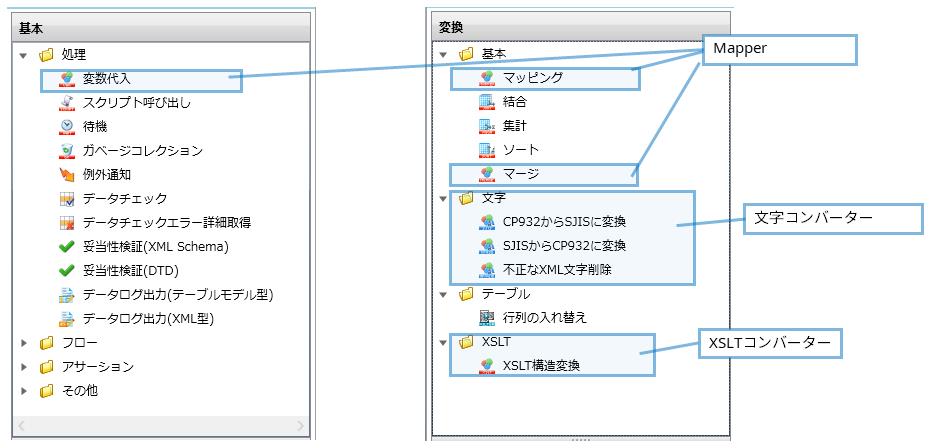This screenshot has height=448, width=931.
Task: Collapse the 処理 folder in 基本 panel
Action: (24, 56)
